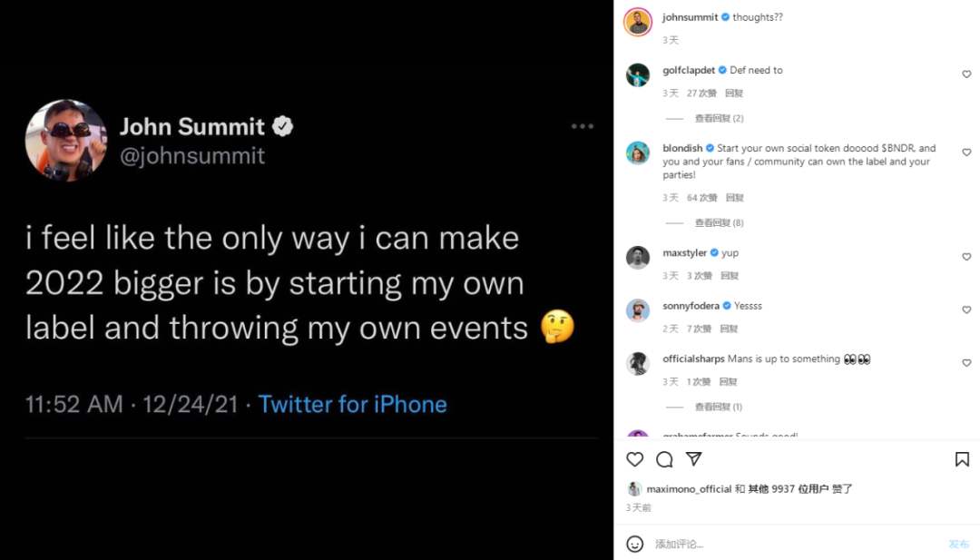The image size is (980, 560).
Task: Open the maximono_official username in likes
Action: click(x=689, y=488)
